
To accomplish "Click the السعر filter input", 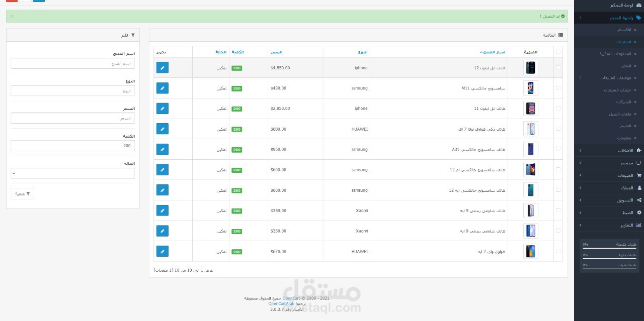I will pyautogui.click(x=73, y=118).
